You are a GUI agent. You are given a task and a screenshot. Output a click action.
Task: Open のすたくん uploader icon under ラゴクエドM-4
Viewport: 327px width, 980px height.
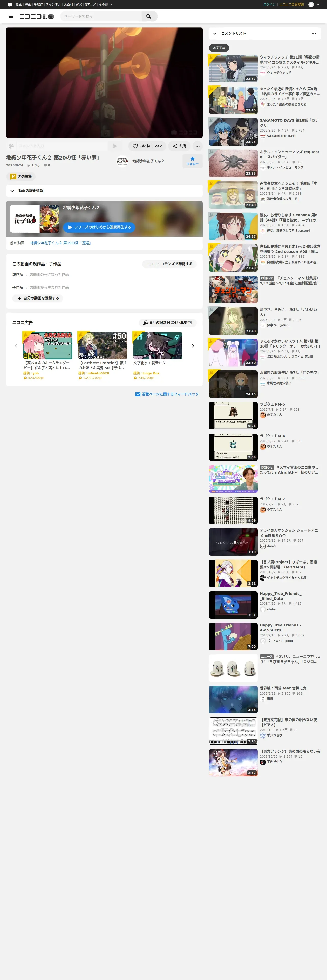pyautogui.click(x=263, y=447)
